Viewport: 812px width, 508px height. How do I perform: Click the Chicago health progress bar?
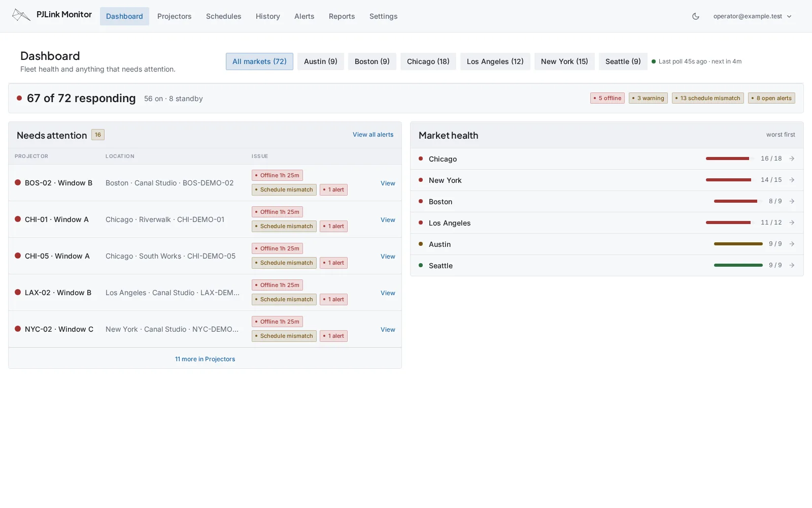click(x=730, y=158)
